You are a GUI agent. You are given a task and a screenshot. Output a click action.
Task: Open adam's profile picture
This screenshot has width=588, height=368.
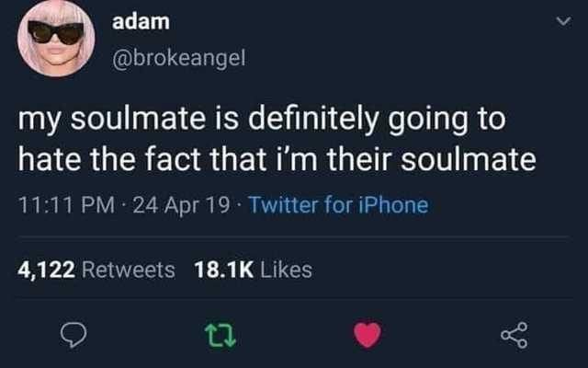coord(55,40)
